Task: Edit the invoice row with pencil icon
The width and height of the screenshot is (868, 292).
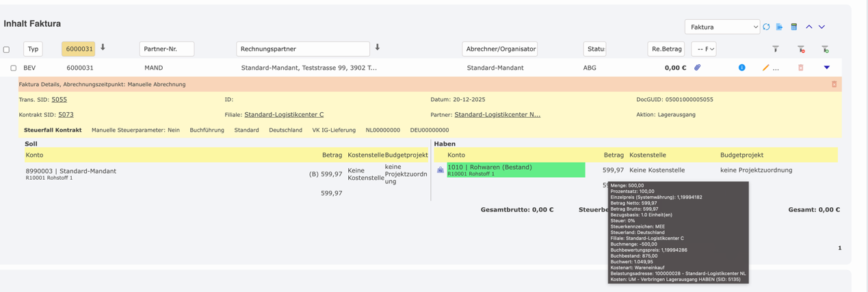Action: [765, 68]
